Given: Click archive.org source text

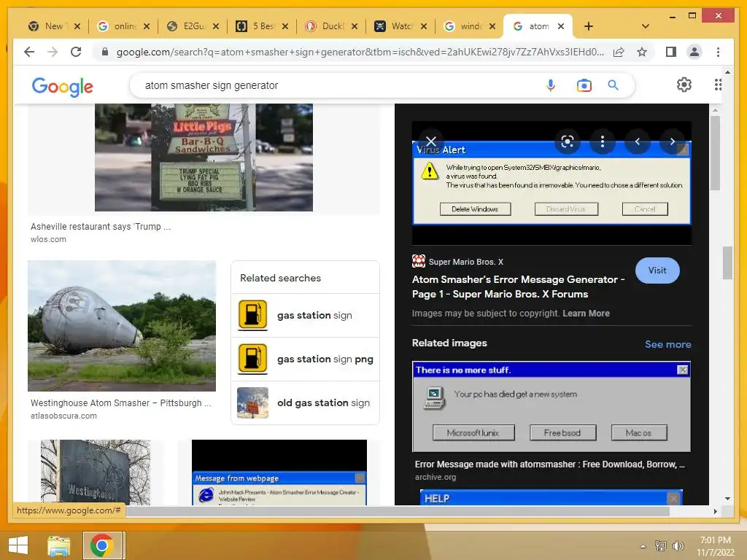Looking at the screenshot, I should pyautogui.click(x=435, y=477).
